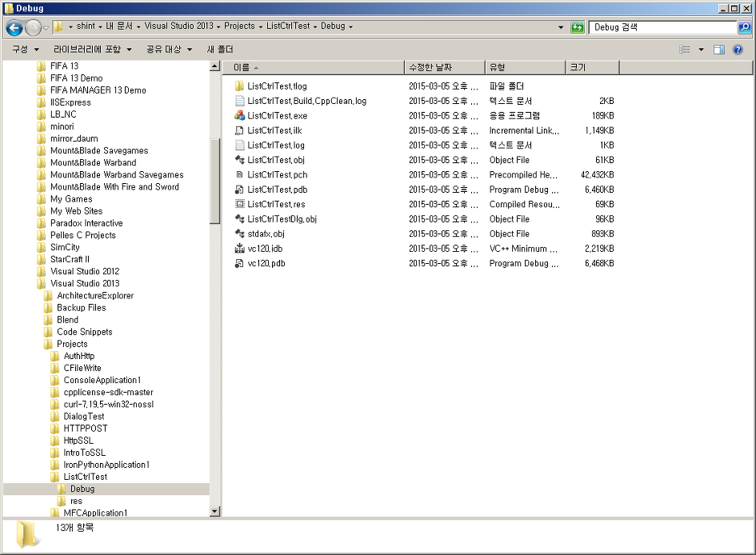Select the Pelles C Projects folder

coord(83,235)
